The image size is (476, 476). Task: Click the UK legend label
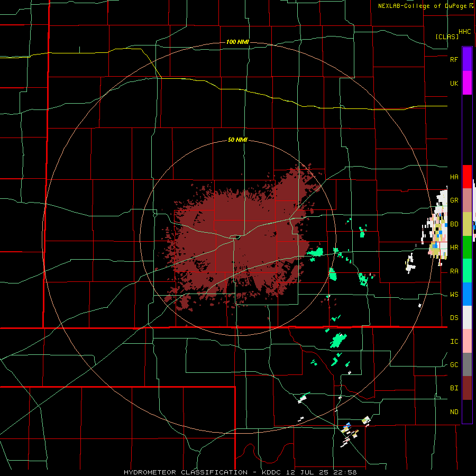pos(454,83)
